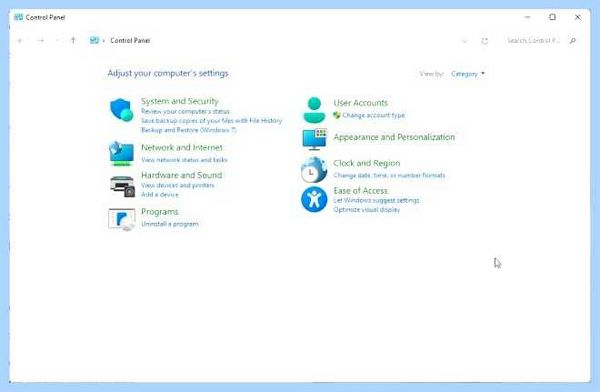600x392 pixels.
Task: Click the Uninstall a program link
Action: pyautogui.click(x=170, y=224)
